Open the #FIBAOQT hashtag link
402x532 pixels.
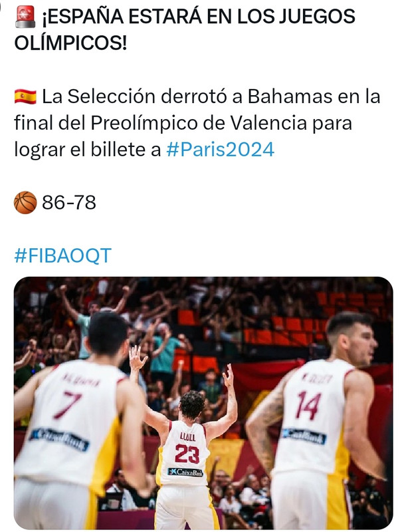pyautogui.click(x=62, y=255)
